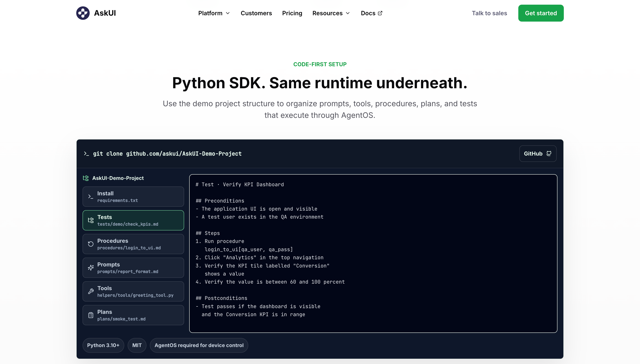Image resolution: width=640 pixels, height=364 pixels.
Task: Expand the Platform dropdown chevron
Action: click(x=228, y=13)
